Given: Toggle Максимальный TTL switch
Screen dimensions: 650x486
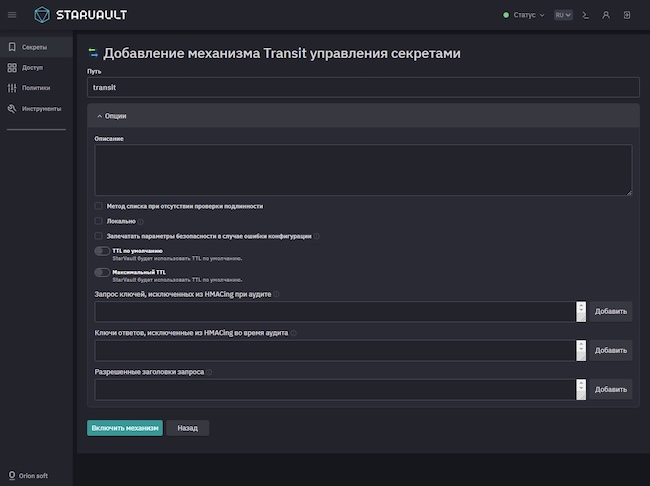Looking at the screenshot, I should (x=102, y=272).
